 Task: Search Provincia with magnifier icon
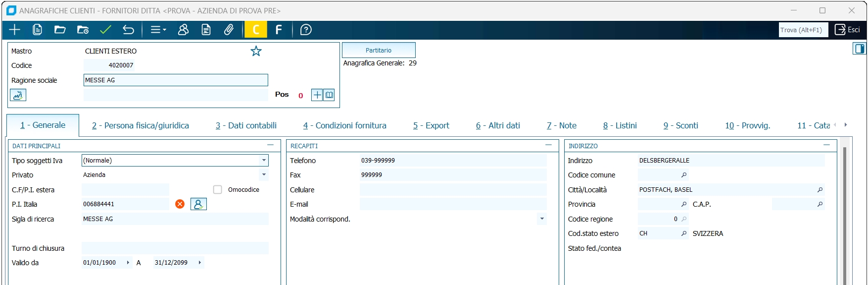[x=684, y=204]
